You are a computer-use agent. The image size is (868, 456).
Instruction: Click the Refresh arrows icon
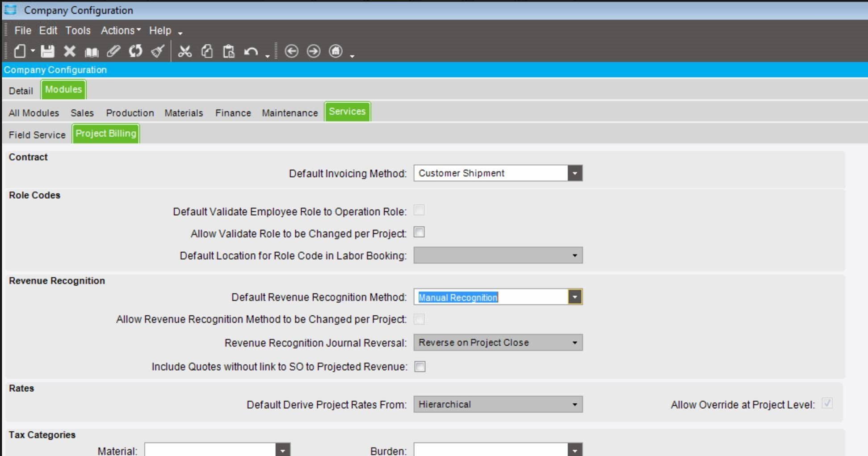pyautogui.click(x=135, y=51)
